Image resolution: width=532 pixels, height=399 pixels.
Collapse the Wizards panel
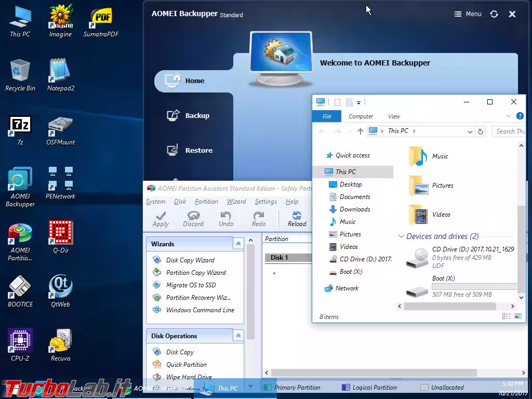(x=238, y=244)
